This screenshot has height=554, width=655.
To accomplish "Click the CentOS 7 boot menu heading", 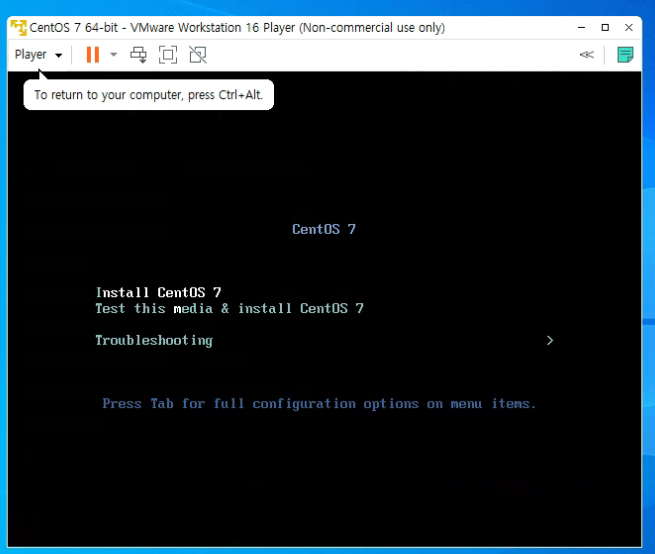I will tap(324, 229).
